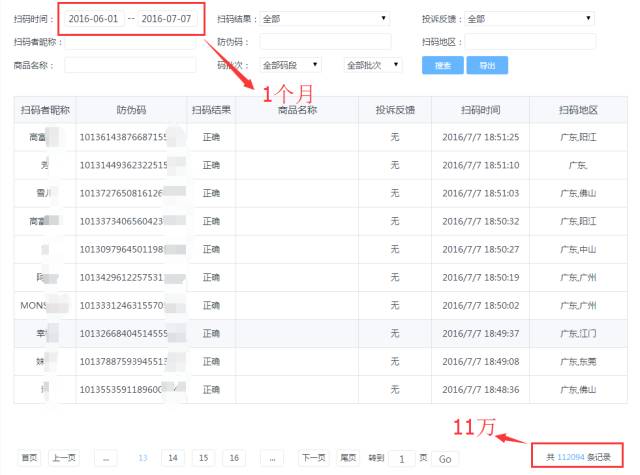
Task: Click the MON nickname cell
Action: pos(45,306)
